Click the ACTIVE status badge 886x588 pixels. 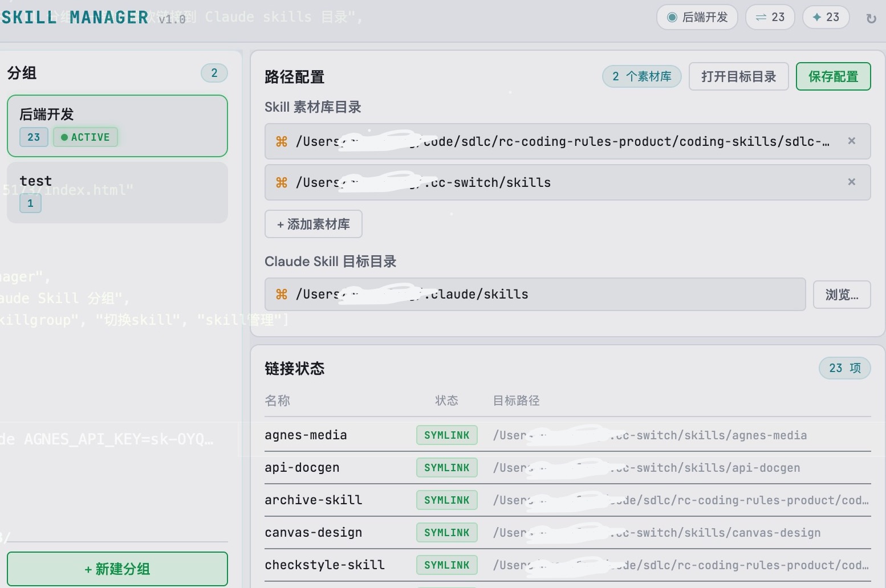pyautogui.click(x=86, y=137)
